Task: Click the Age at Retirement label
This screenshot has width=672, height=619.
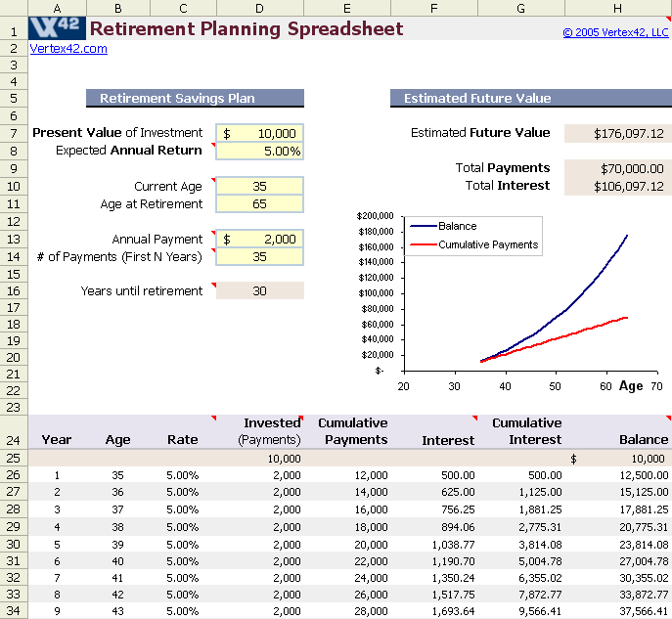Action: tap(152, 204)
